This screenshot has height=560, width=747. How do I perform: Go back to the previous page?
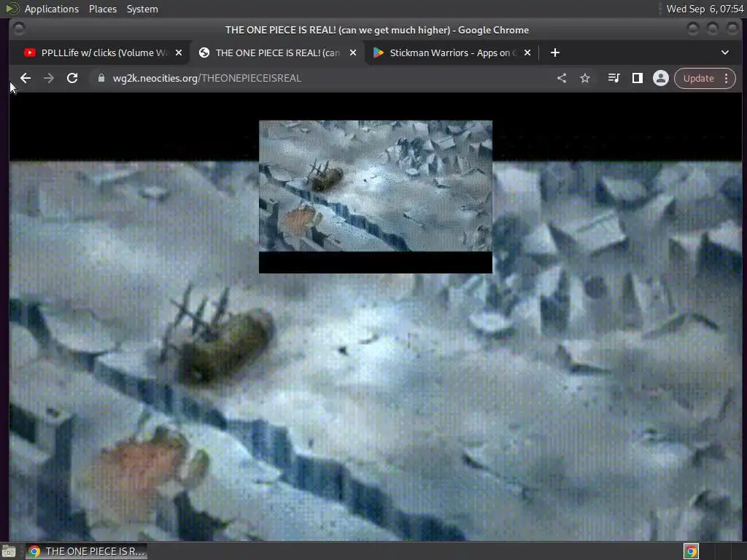[x=26, y=78]
